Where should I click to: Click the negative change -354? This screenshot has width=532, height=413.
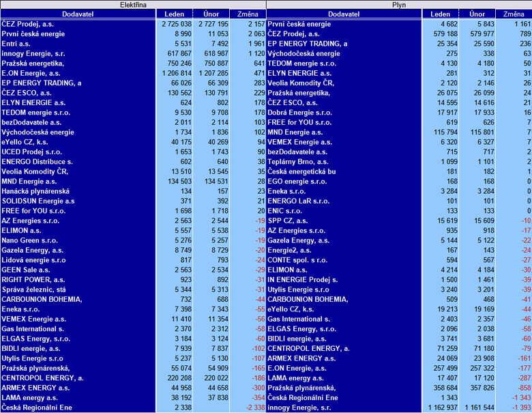pos(258,398)
